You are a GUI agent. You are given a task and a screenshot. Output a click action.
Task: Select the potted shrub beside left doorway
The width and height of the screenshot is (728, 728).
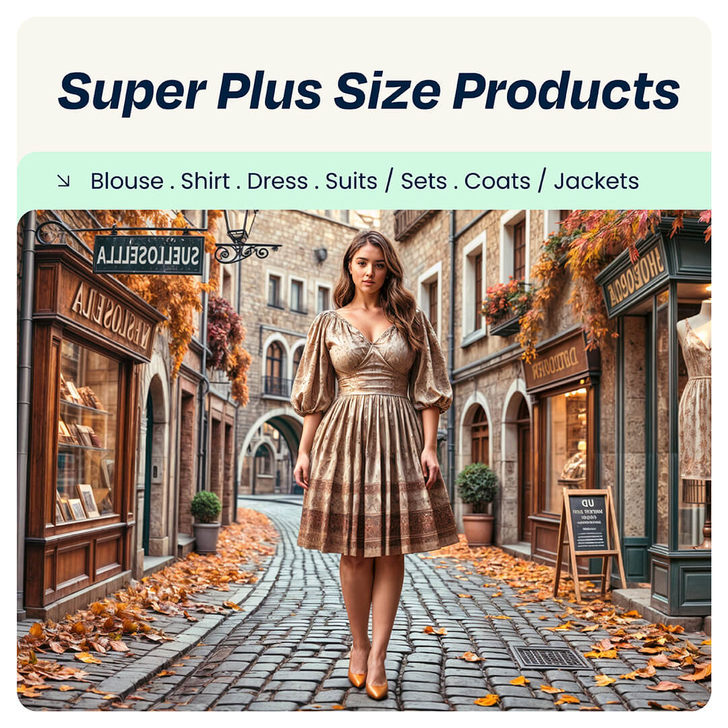206,522
